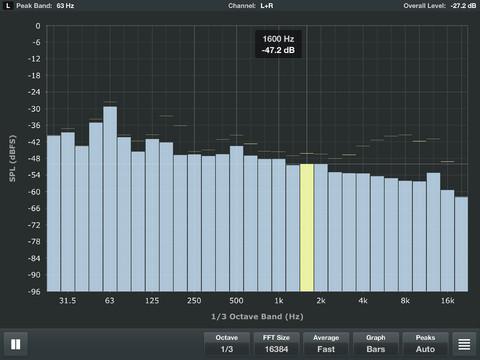Pause the spectrum analyzer
Screen dimensions: 480x360
(16, 344)
